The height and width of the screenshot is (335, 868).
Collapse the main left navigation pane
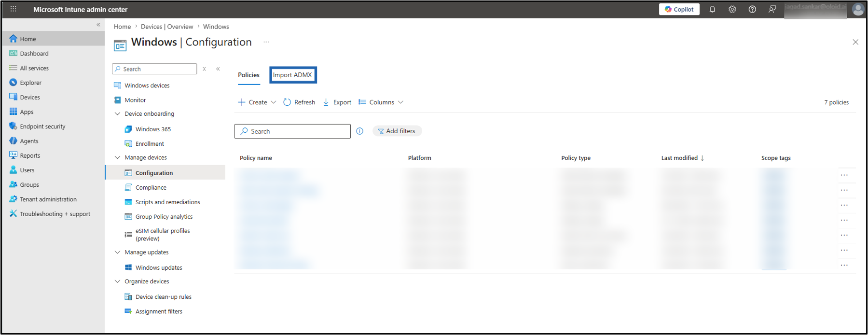pos(98,25)
